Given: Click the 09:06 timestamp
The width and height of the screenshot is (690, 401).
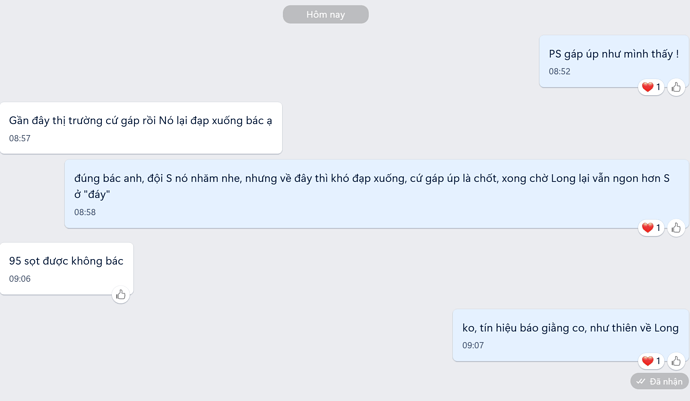Looking at the screenshot, I should click(x=20, y=279).
